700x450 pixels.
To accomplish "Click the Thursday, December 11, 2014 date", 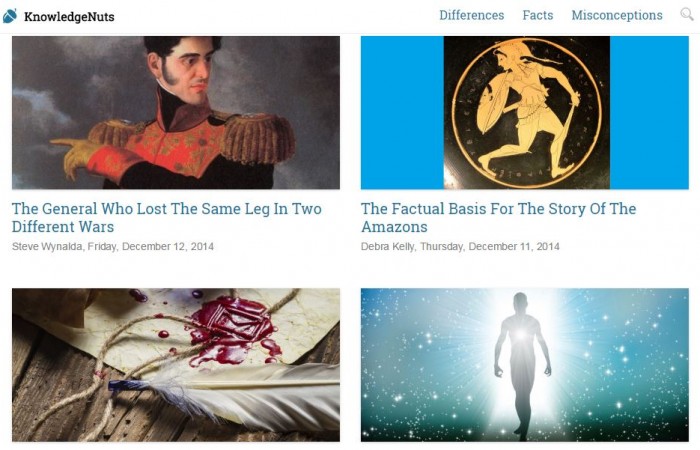I will 490,246.
